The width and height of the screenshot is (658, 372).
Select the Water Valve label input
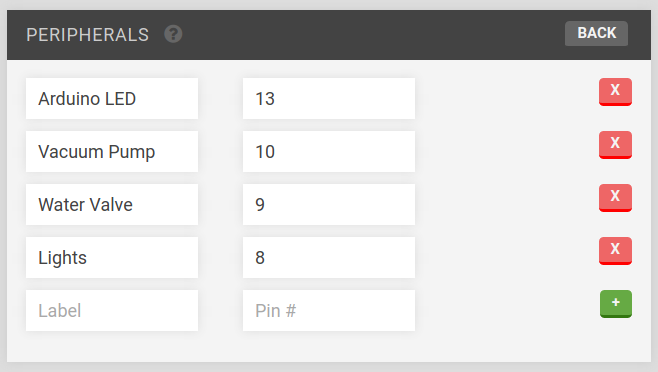(112, 204)
